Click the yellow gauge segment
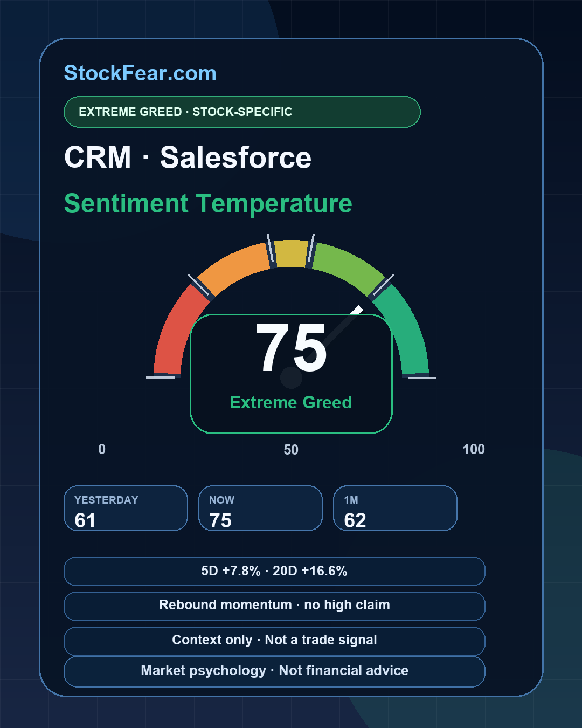The image size is (582, 728). coord(291,253)
